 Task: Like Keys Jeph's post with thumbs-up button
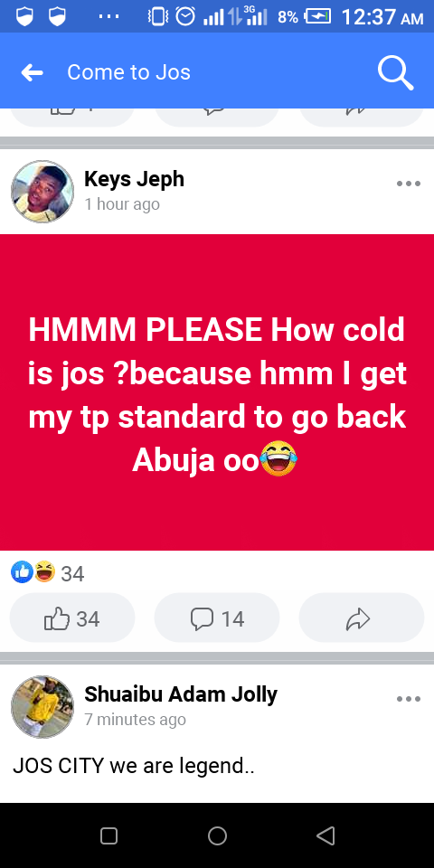pos(72,618)
